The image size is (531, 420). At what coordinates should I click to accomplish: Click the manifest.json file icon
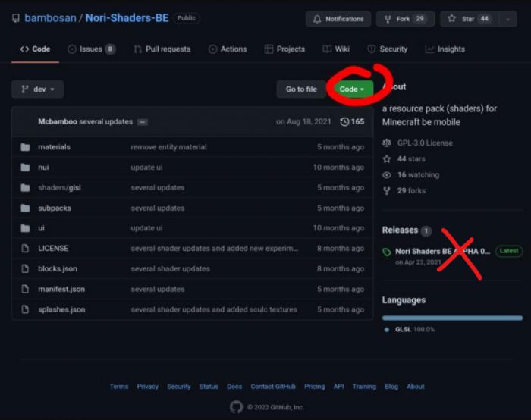[25, 289]
